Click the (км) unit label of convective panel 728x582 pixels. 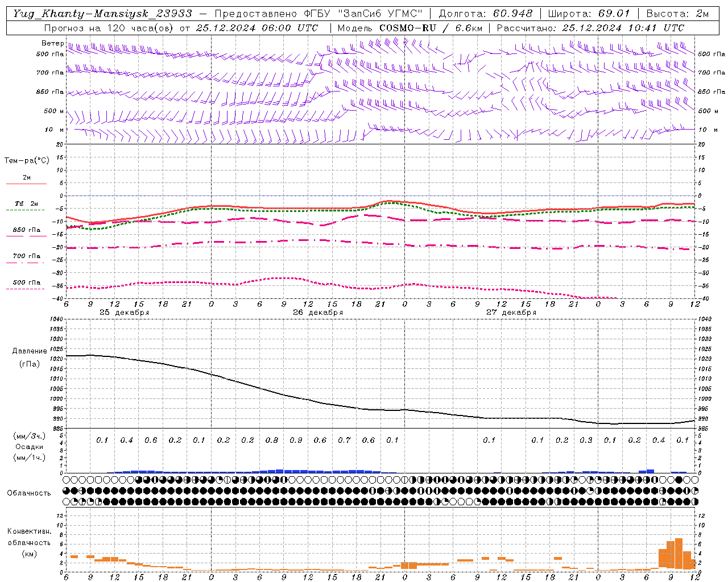point(30,554)
